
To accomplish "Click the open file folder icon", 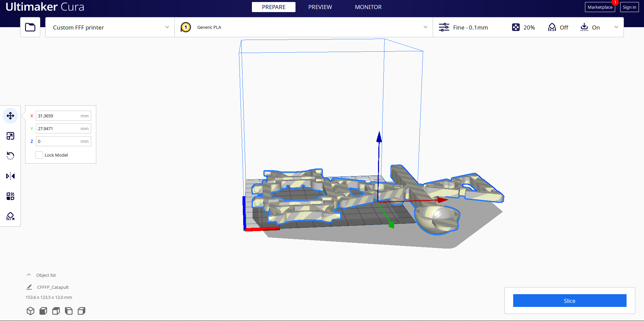I will pyautogui.click(x=30, y=27).
